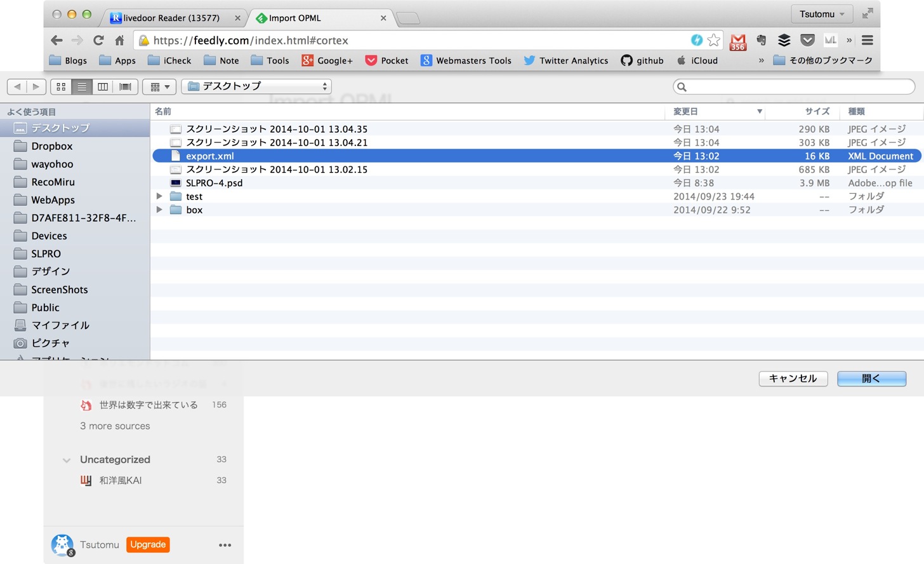The width and height of the screenshot is (924, 564).
Task: Open the iCloud bookmark
Action: tap(697, 60)
